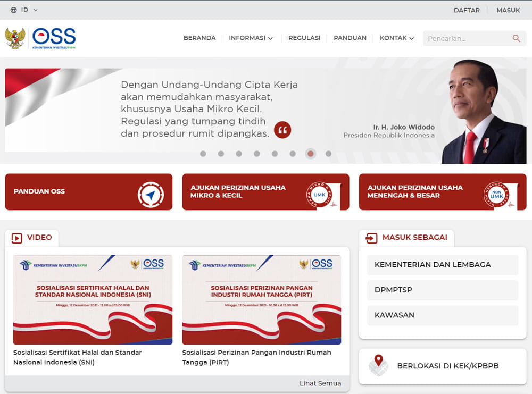
Task: Choose KAWASAN login option
Action: tap(443, 315)
